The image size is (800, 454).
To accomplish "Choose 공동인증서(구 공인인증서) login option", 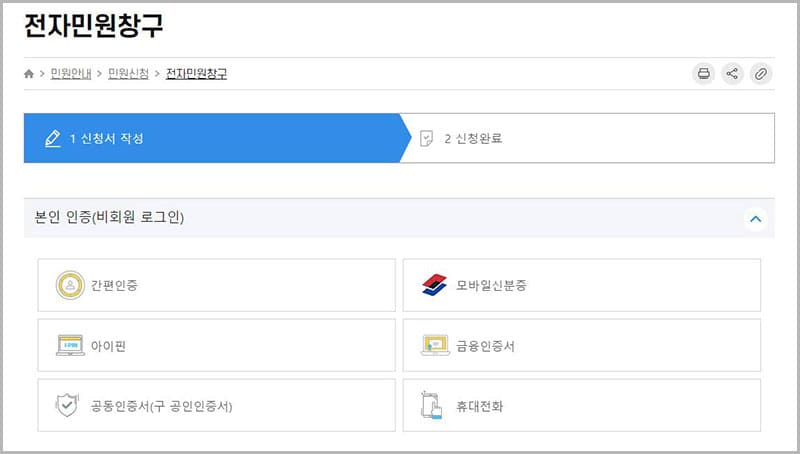I will [216, 406].
